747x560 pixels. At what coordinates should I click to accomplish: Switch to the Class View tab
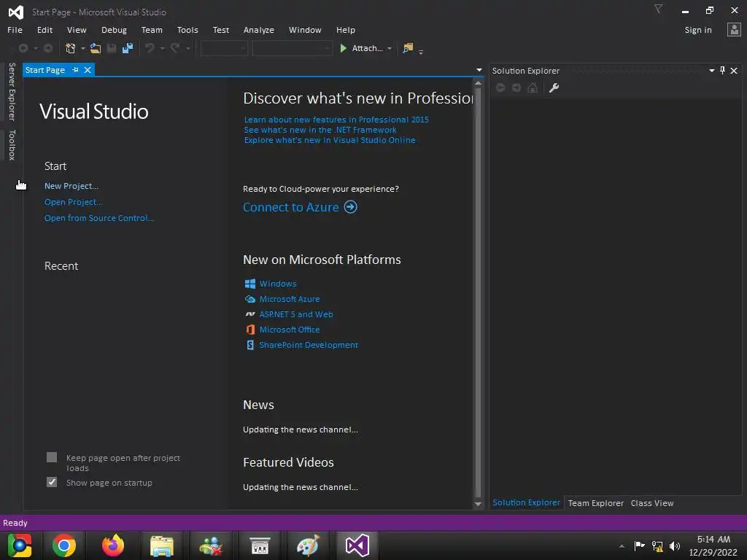click(x=651, y=503)
